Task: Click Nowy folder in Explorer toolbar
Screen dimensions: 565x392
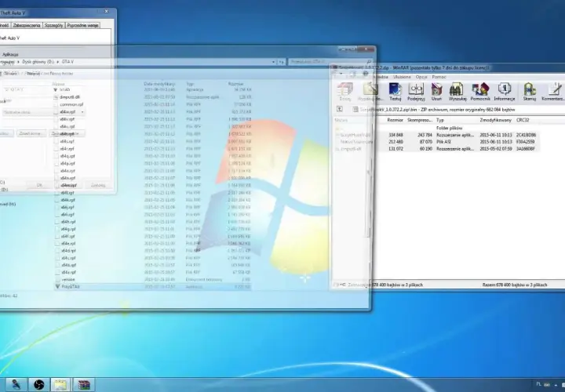Action: pyautogui.click(x=62, y=74)
